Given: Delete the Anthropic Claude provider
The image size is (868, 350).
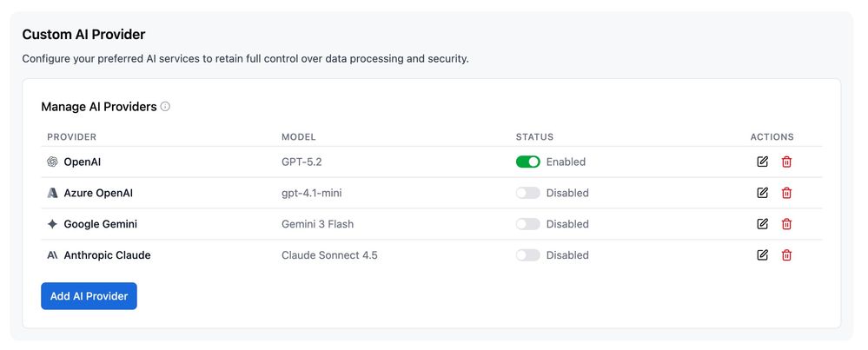Looking at the screenshot, I should [786, 255].
